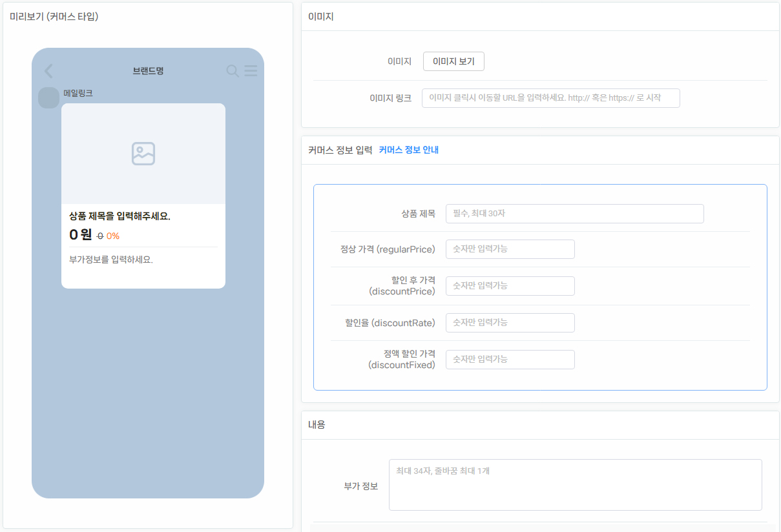Screen dimensions: 781x532
Task: Click the 부가정보를 입력하세요 preview text
Action: click(111, 260)
